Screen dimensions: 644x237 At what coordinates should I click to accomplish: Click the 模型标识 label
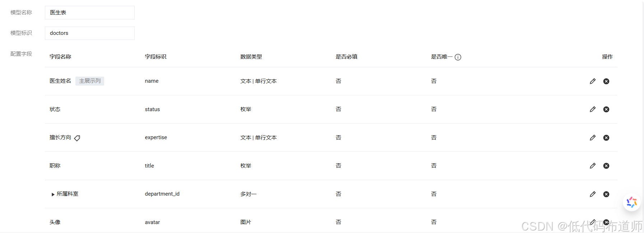point(21,33)
